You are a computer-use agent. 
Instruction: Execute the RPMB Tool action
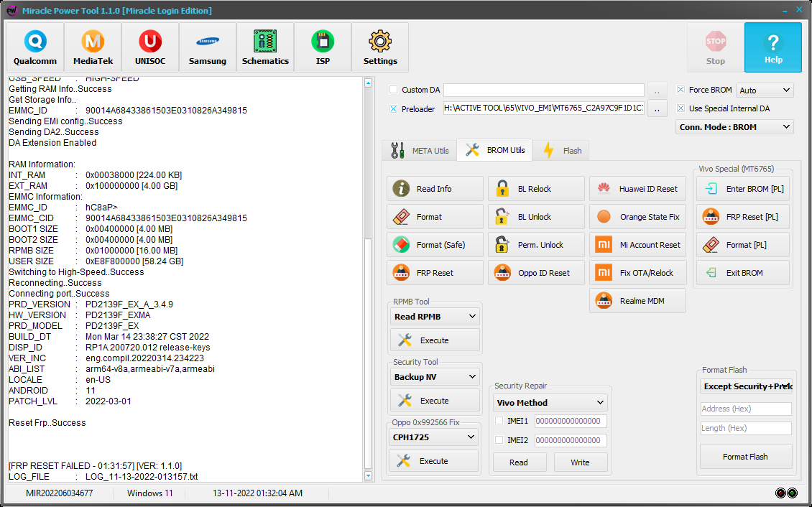pos(435,340)
